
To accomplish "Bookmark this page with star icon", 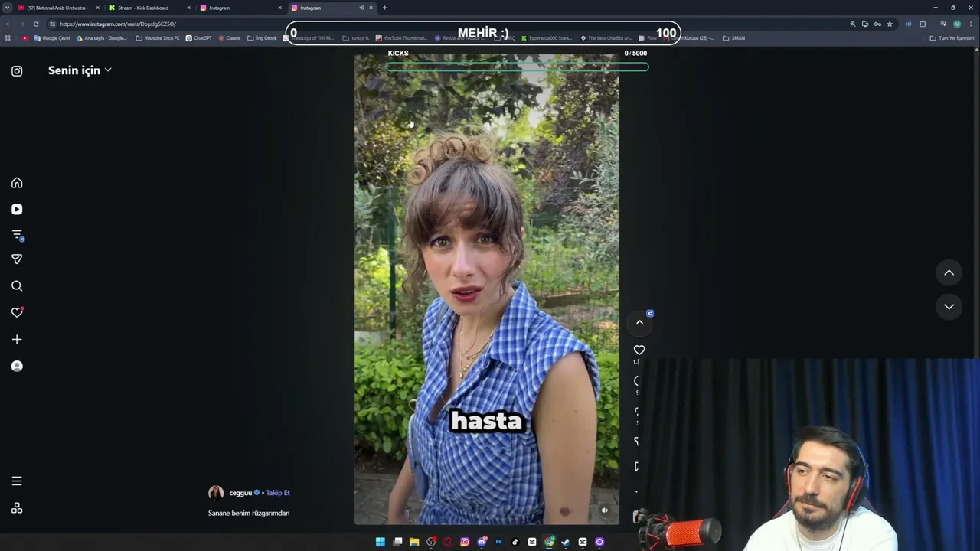I will [889, 24].
